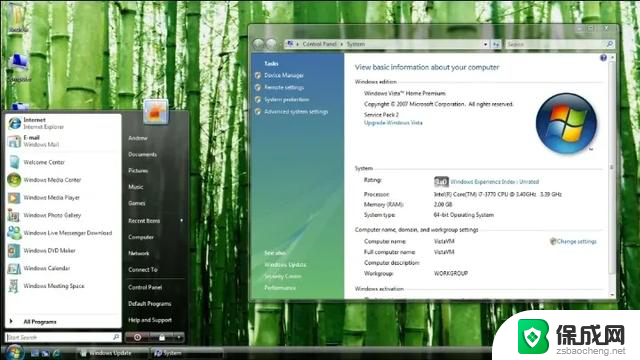Image resolution: width=640 pixels, height=360 pixels.
Task: Open Windows Update under See also
Action: [x=285, y=265]
